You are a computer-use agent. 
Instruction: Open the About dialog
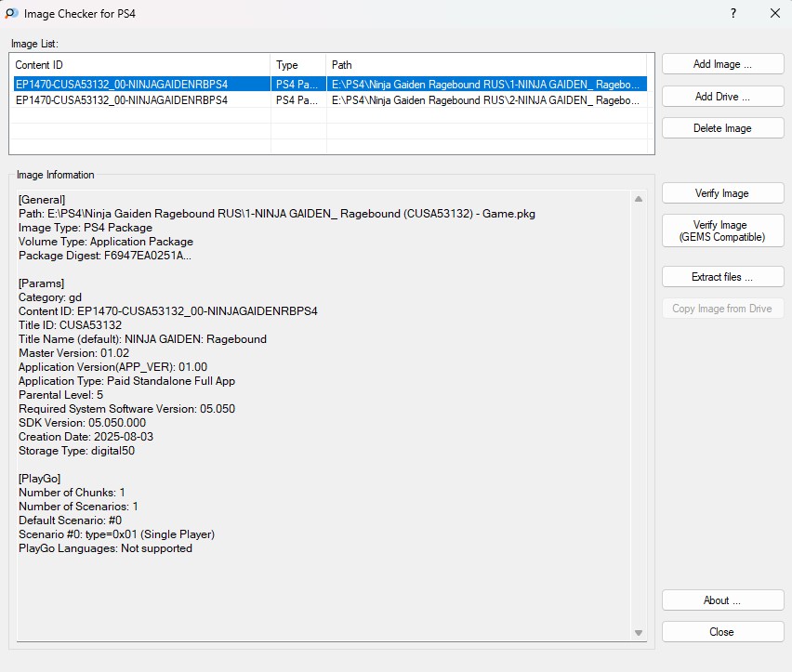(722, 600)
